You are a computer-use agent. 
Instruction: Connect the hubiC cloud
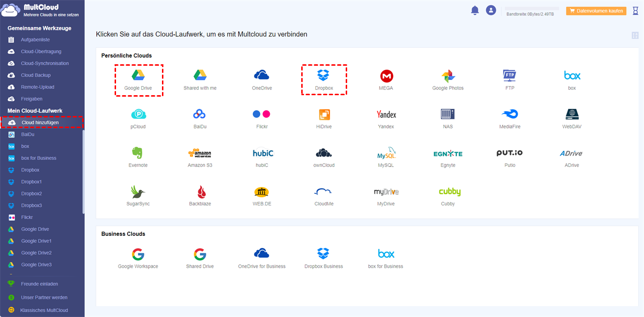(x=262, y=158)
